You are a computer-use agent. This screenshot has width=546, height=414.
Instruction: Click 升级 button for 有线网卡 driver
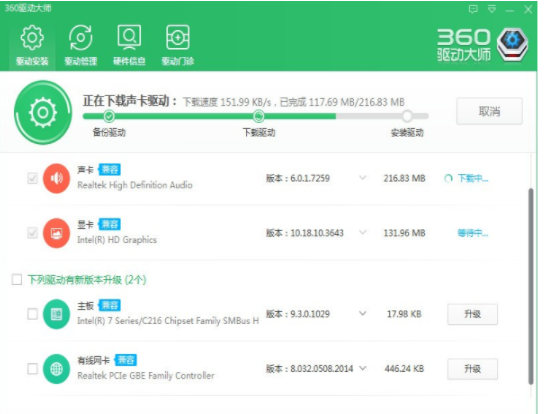[473, 369]
